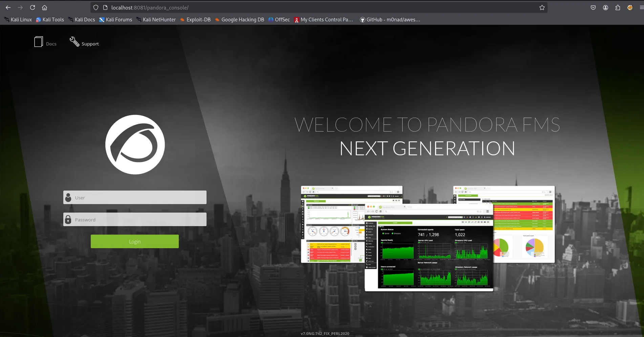Click the tracking protection shield icon
The height and width of the screenshot is (337, 644).
(x=96, y=7)
